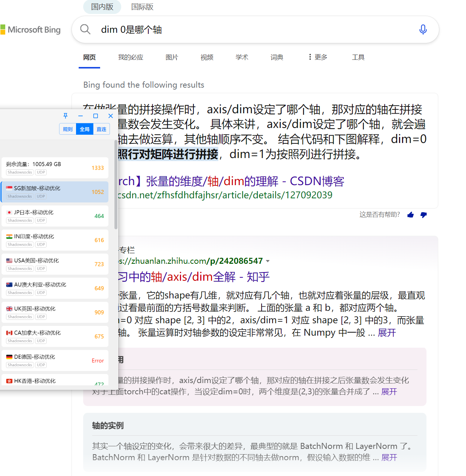Viewport: 466px width, 476px height.
Task: Open the 词典 dictionary tab
Action: point(277,57)
